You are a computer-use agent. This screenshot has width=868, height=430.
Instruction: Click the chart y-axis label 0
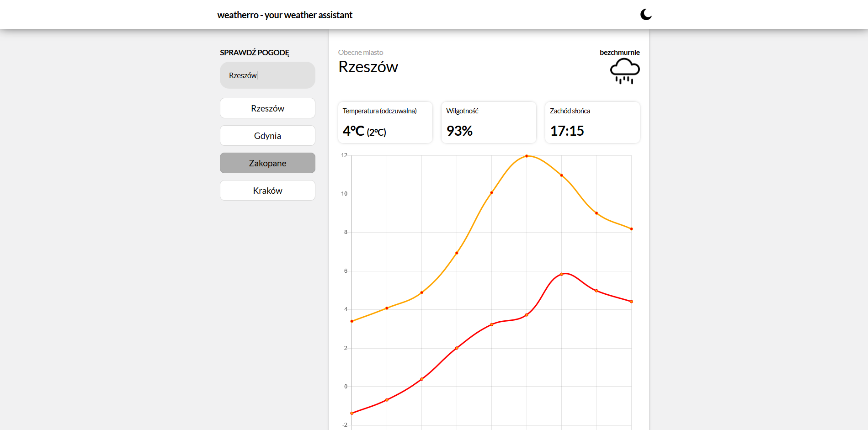[x=346, y=387]
